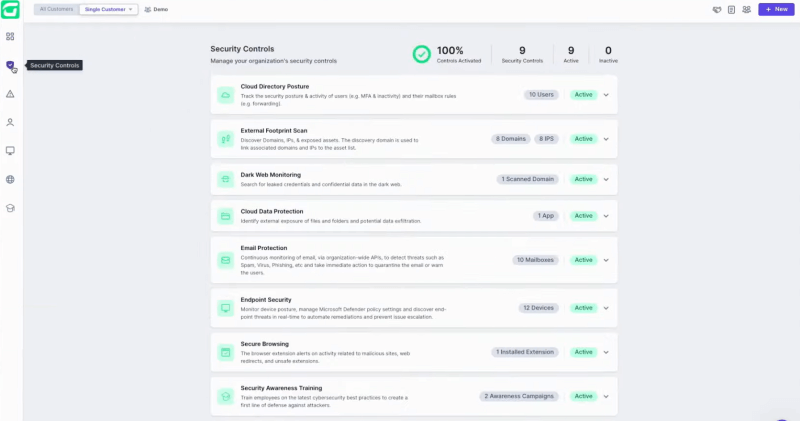Click the Security Controls page heading
This screenshot has width=800, height=421.
(x=242, y=49)
